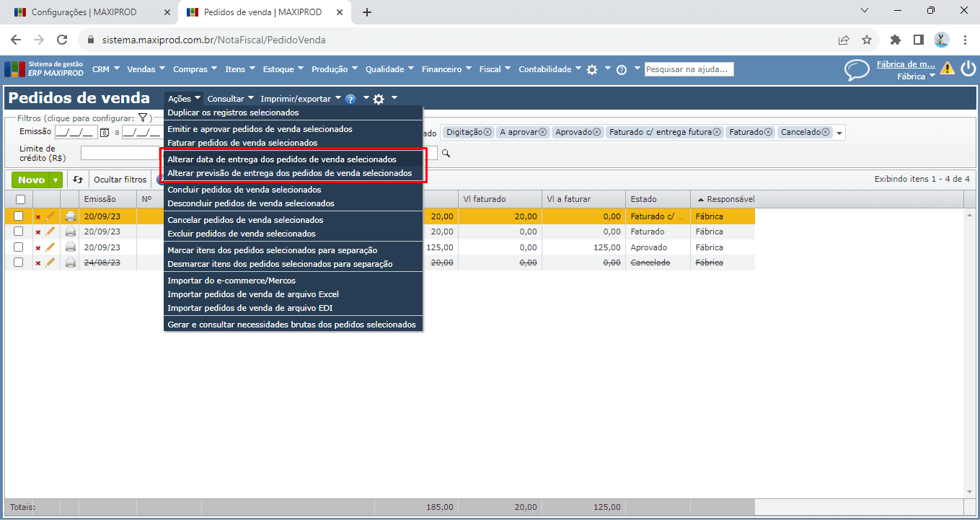
Task: Remove the Cancelado state filter tag
Action: 826,132
